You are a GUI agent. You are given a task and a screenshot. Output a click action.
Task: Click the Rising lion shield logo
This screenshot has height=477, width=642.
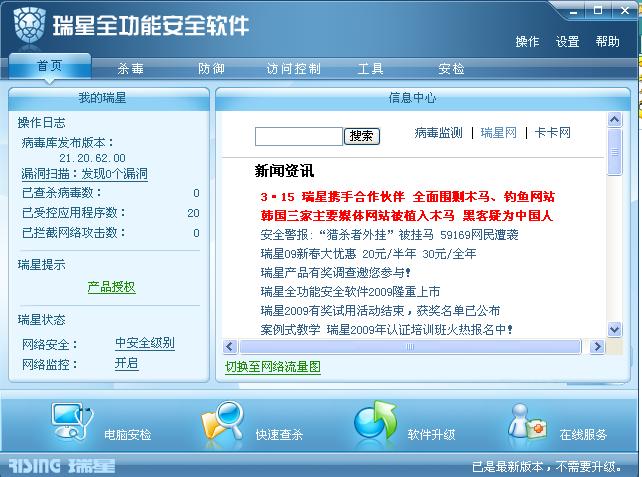tap(30, 25)
